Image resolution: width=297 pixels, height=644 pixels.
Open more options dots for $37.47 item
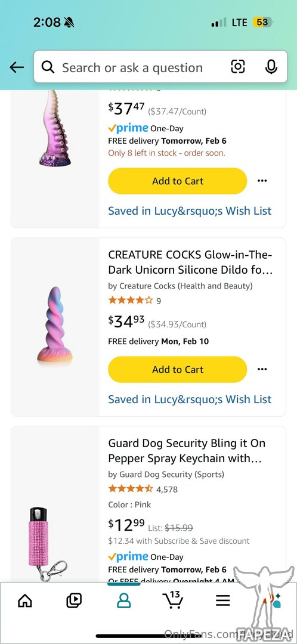point(262,181)
